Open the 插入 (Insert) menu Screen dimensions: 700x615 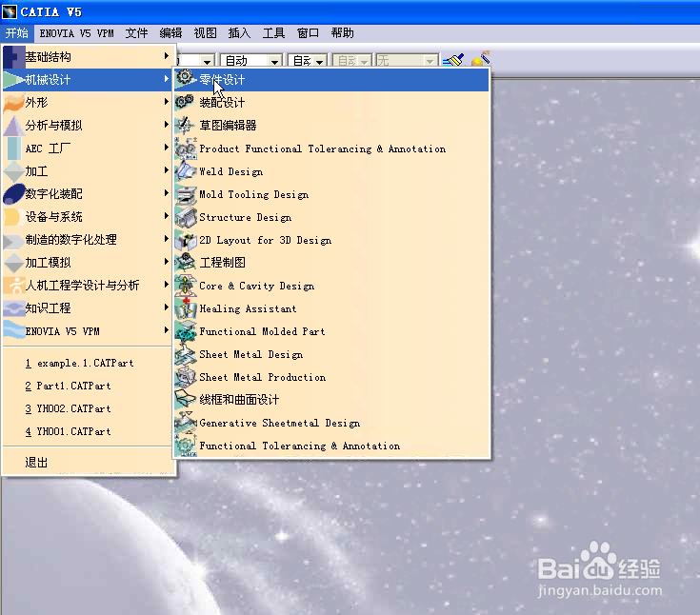click(239, 33)
